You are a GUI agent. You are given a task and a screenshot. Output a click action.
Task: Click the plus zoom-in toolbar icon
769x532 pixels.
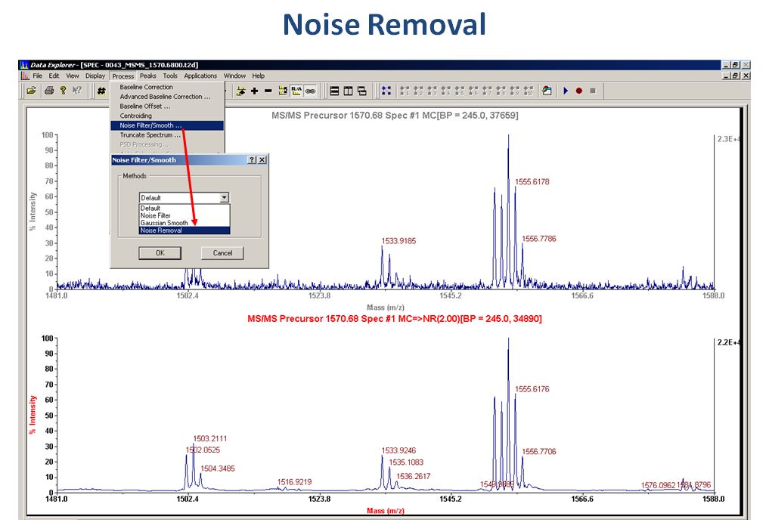pyautogui.click(x=255, y=91)
